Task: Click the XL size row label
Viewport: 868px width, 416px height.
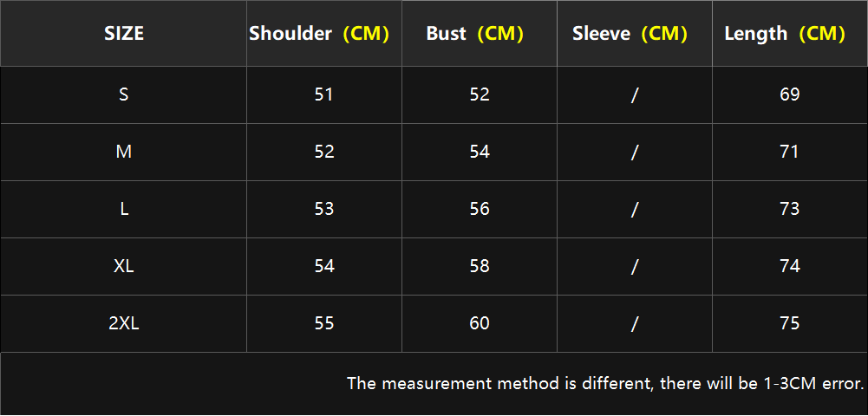Action: 124,266
